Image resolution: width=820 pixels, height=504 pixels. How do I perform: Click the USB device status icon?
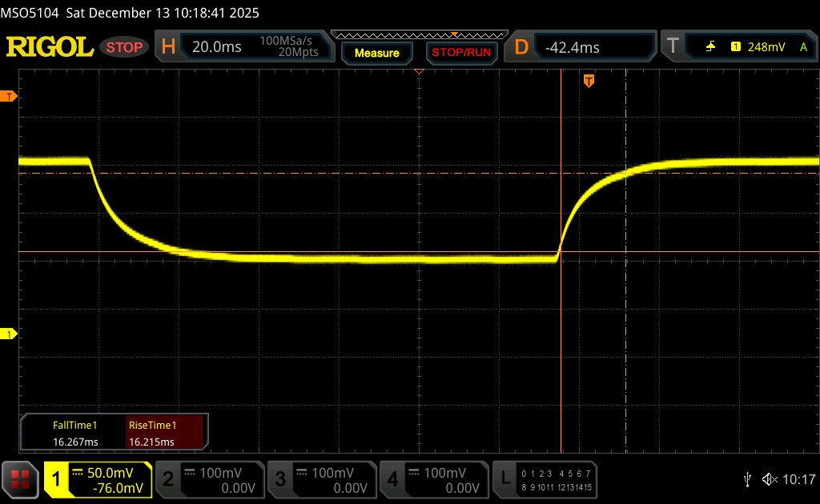pyautogui.click(x=747, y=479)
